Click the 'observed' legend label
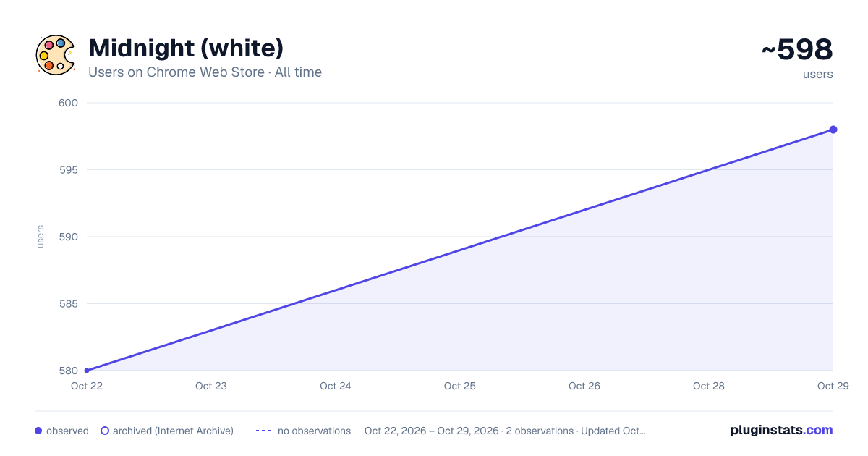The width and height of the screenshot is (868, 456). point(67,431)
